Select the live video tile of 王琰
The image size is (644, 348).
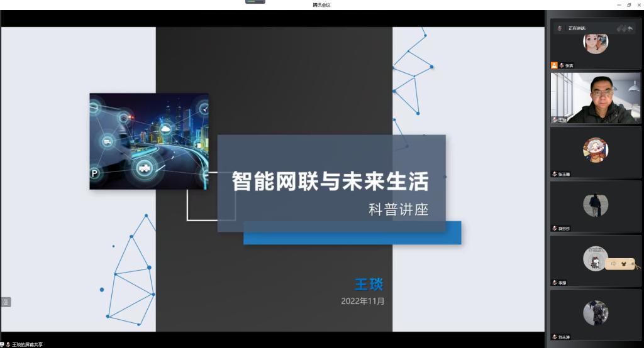[596, 97]
